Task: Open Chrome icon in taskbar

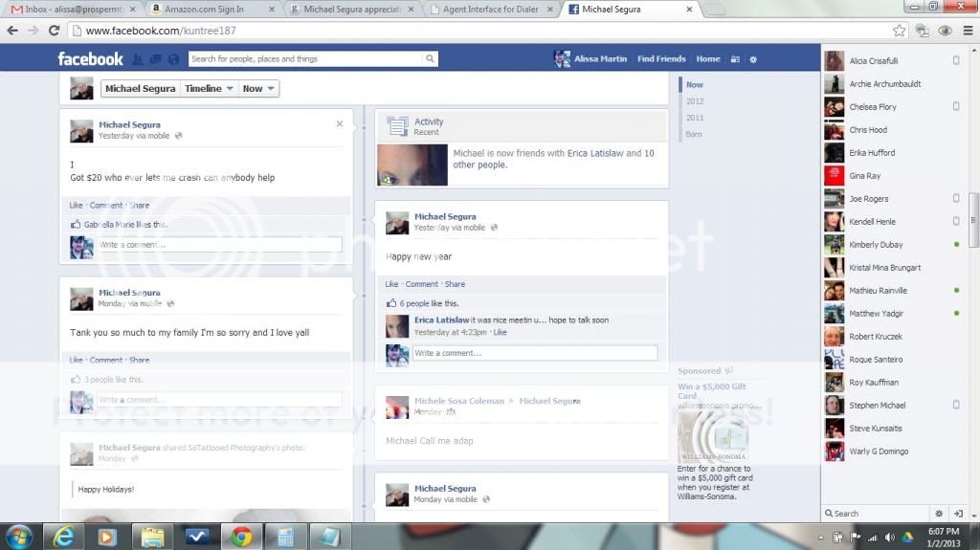Action: 241,537
